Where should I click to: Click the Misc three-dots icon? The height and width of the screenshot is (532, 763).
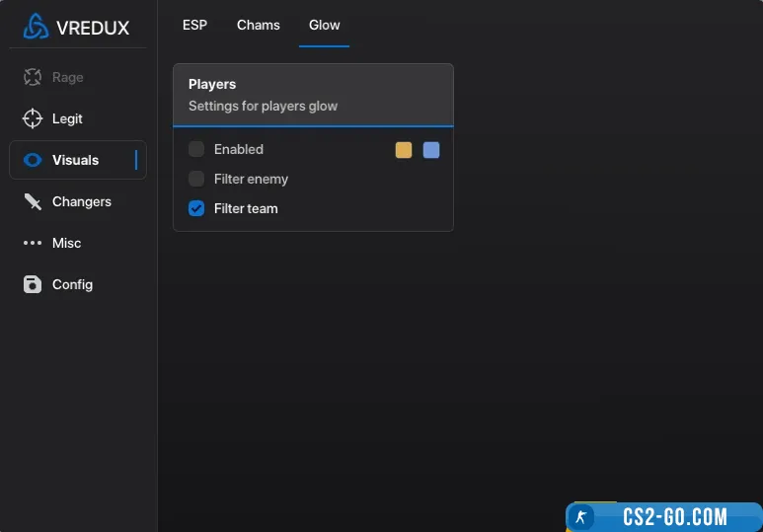[33, 243]
